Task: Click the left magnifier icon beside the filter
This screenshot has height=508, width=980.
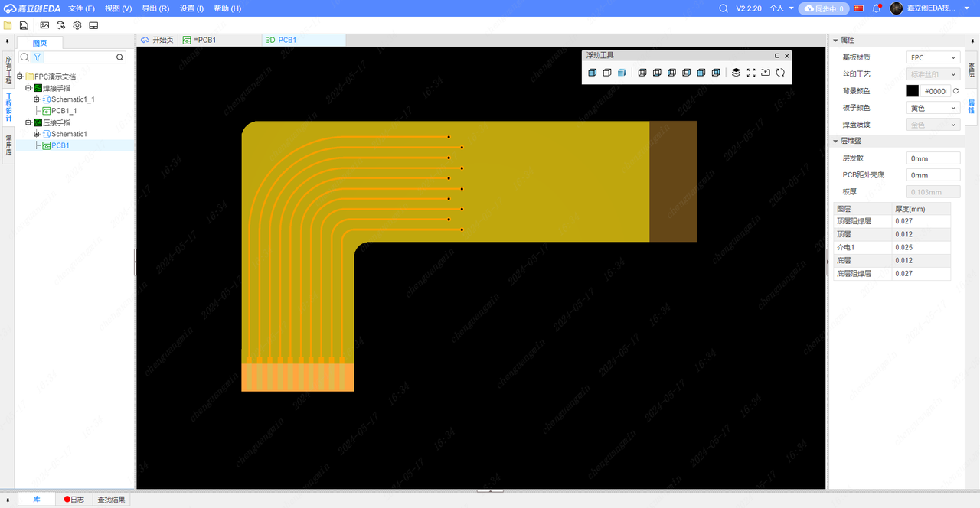Action: 24,57
